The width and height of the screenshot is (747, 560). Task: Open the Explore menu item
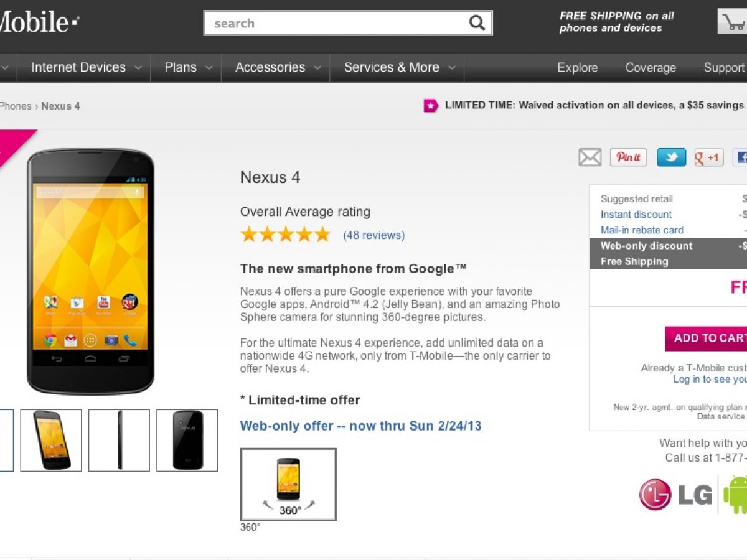578,68
